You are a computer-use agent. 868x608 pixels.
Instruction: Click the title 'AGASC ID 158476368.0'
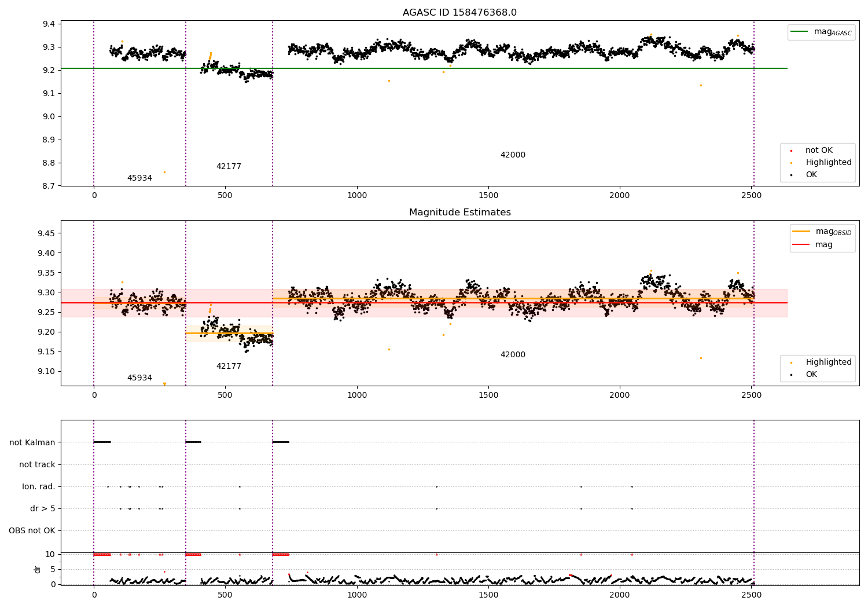tap(459, 13)
